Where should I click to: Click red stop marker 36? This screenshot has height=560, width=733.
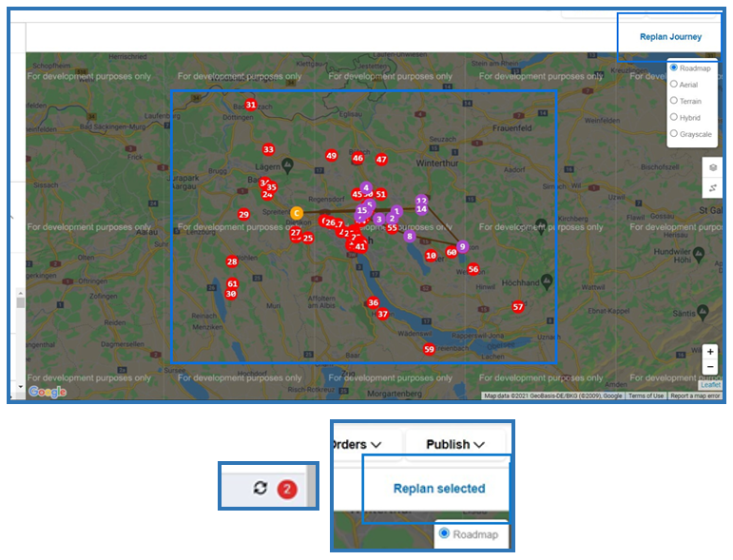coord(373,302)
